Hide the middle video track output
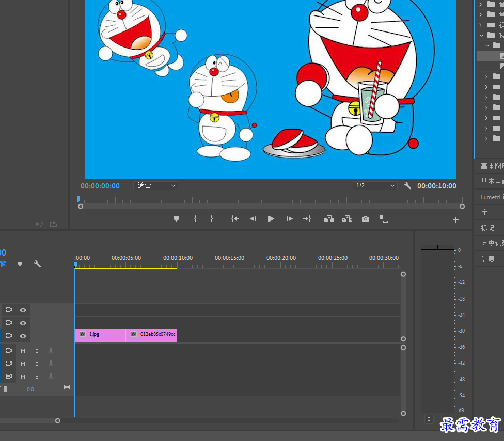This screenshot has height=441, width=504. [23, 323]
